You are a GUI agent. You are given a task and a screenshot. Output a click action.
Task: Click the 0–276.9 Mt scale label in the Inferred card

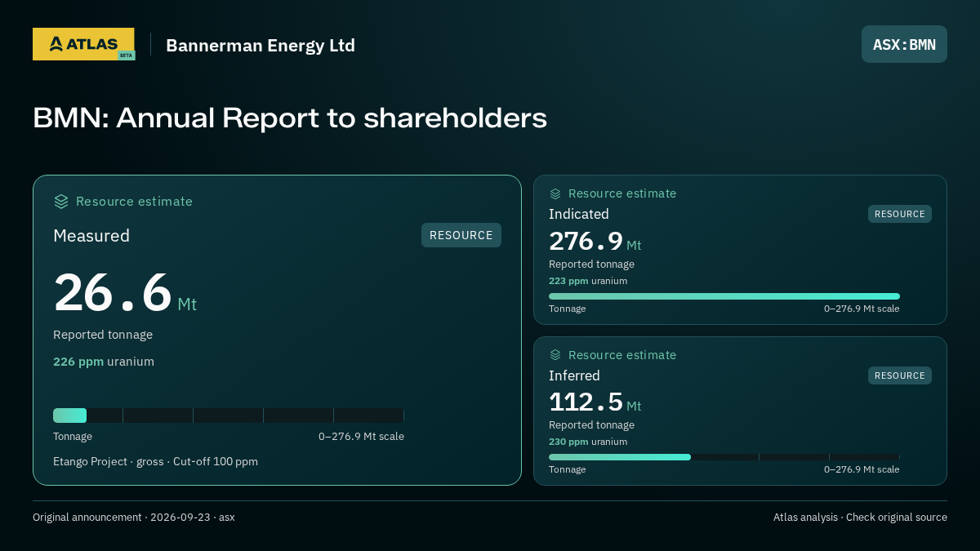click(x=862, y=469)
